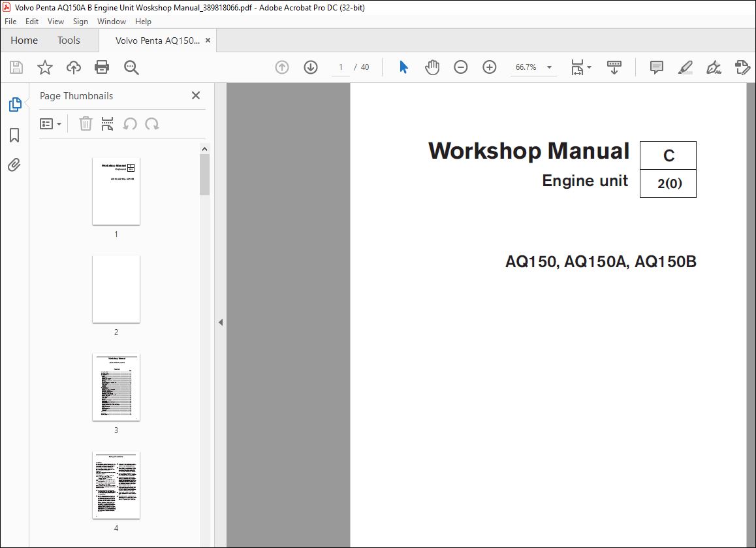Screen dimensions: 756x548
Task: Switch to the Home tab
Action: click(24, 40)
